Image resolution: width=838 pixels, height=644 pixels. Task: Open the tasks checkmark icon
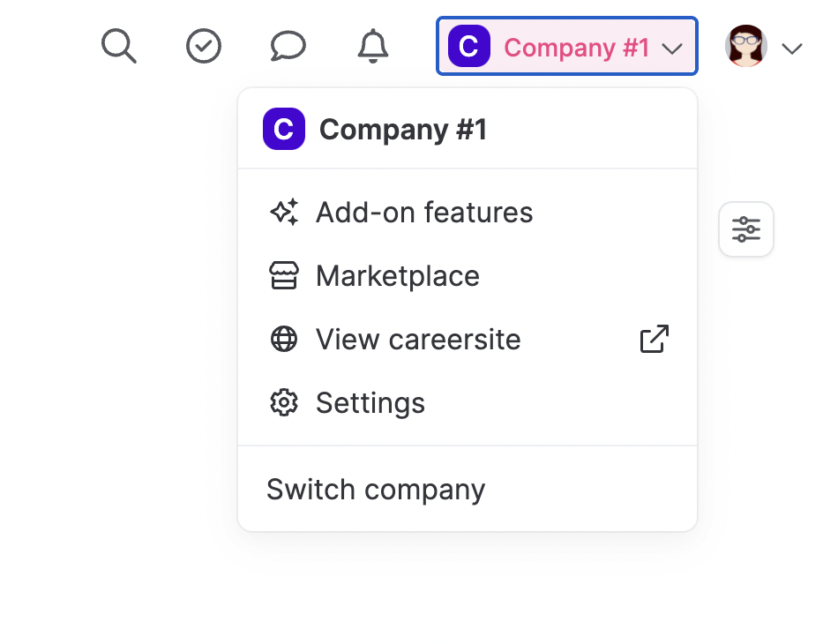(x=204, y=46)
